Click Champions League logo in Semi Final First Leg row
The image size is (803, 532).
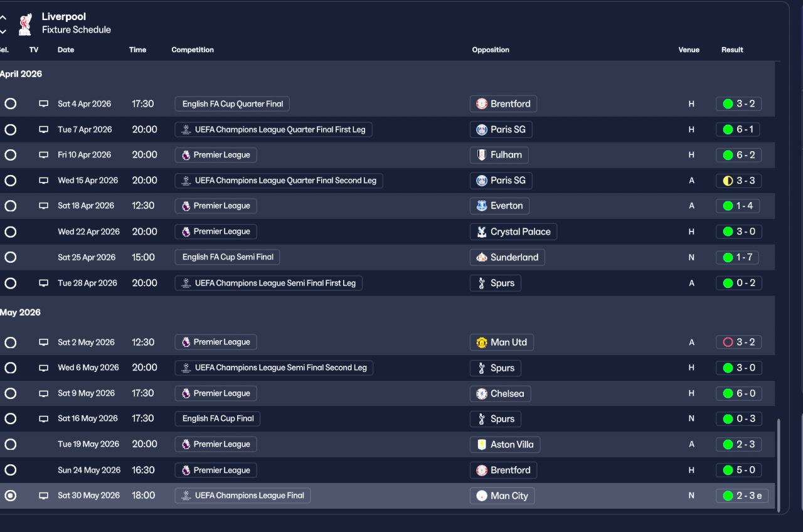186,283
